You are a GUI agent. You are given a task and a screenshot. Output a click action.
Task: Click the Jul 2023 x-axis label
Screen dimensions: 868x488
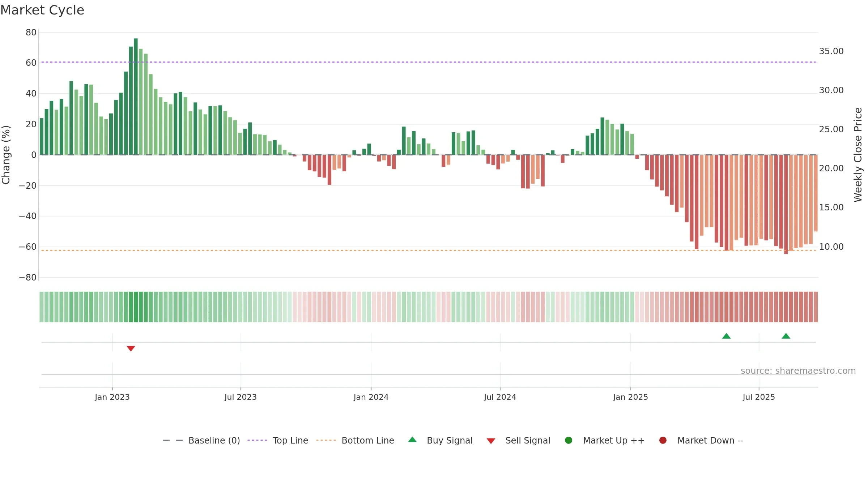pos(241,397)
